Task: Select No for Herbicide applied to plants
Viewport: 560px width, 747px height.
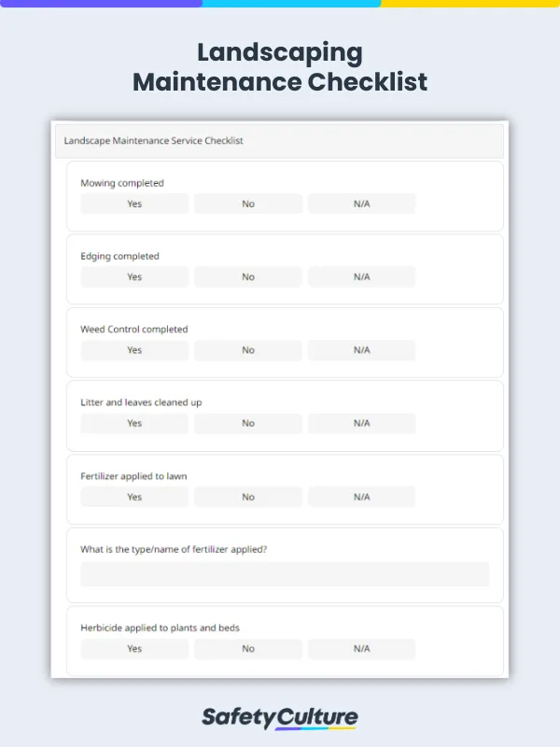Action: [x=247, y=648]
